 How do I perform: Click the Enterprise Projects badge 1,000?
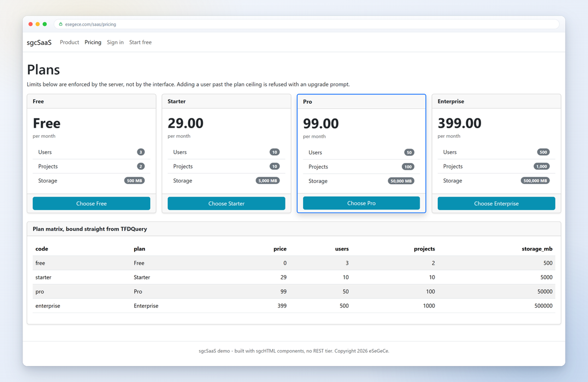click(541, 167)
